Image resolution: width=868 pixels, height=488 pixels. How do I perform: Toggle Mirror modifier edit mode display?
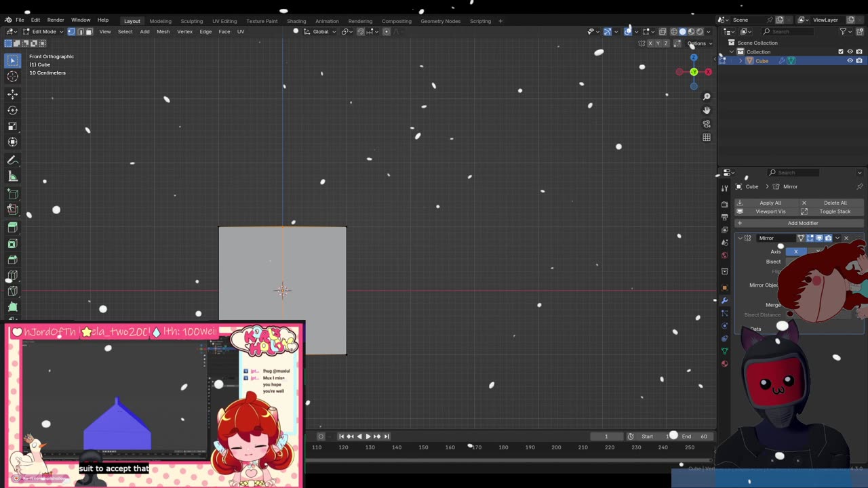810,238
